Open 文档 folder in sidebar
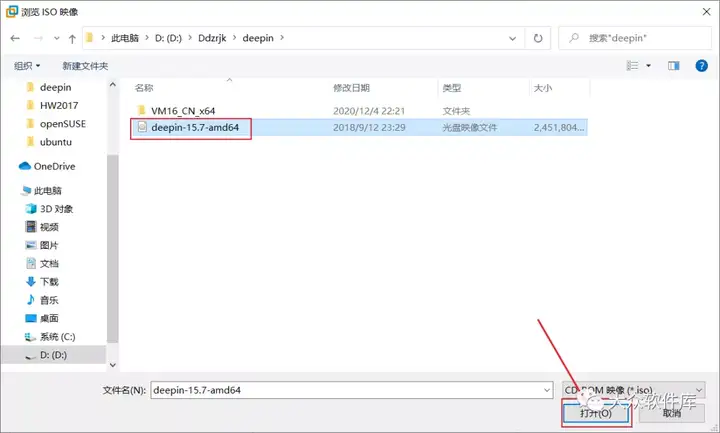720x433 pixels. coord(49,264)
